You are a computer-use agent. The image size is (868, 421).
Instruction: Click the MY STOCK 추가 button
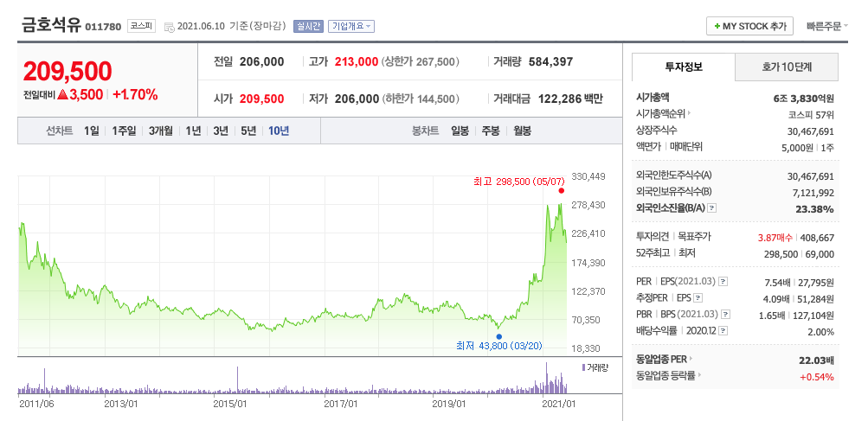point(749,26)
